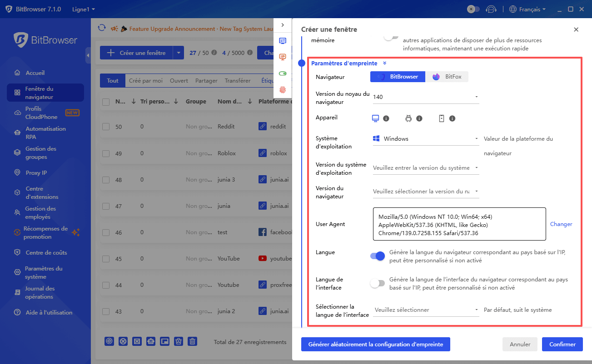
Task: Select the desktop device icon next to Appareil
Action: coord(375,118)
